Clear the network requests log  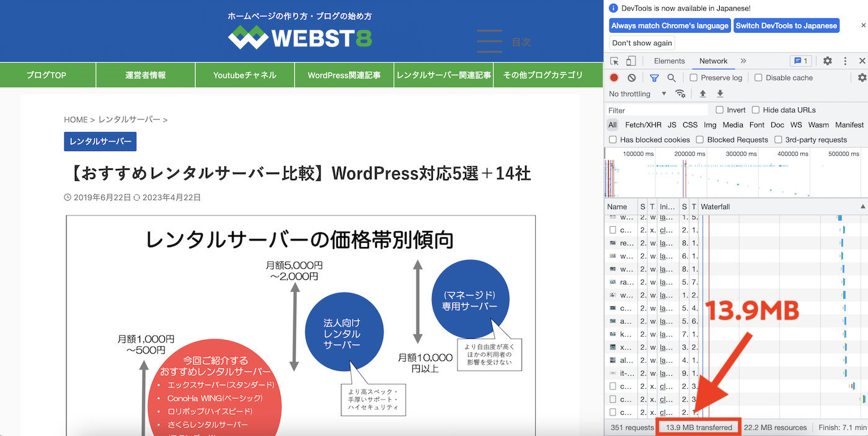[631, 77]
